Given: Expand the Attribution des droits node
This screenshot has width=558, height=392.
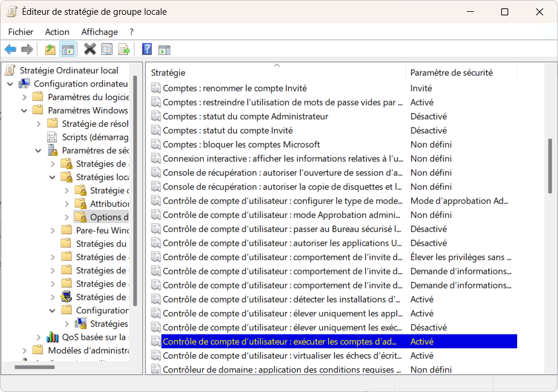Looking at the screenshot, I should (66, 204).
